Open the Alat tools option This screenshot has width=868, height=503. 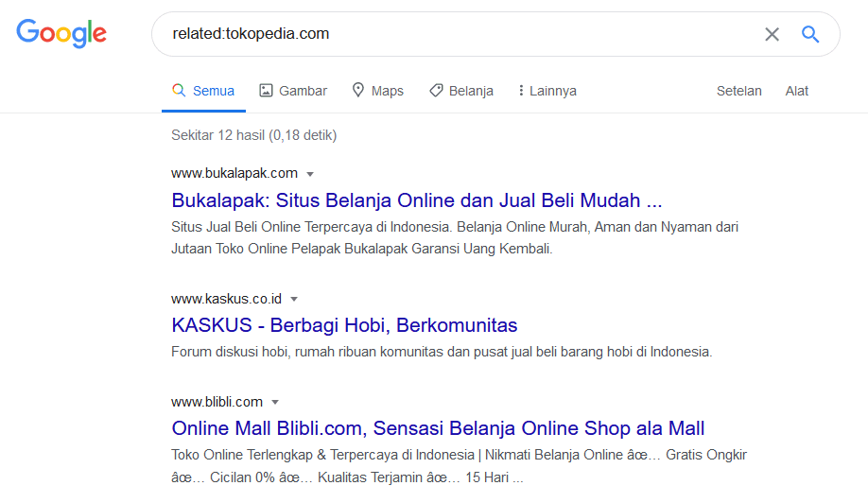pos(796,91)
